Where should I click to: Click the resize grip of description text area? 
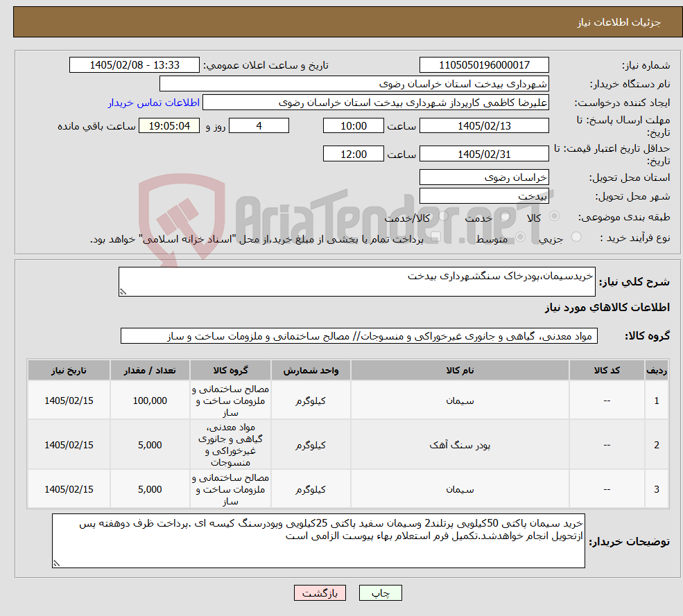pos(123,292)
